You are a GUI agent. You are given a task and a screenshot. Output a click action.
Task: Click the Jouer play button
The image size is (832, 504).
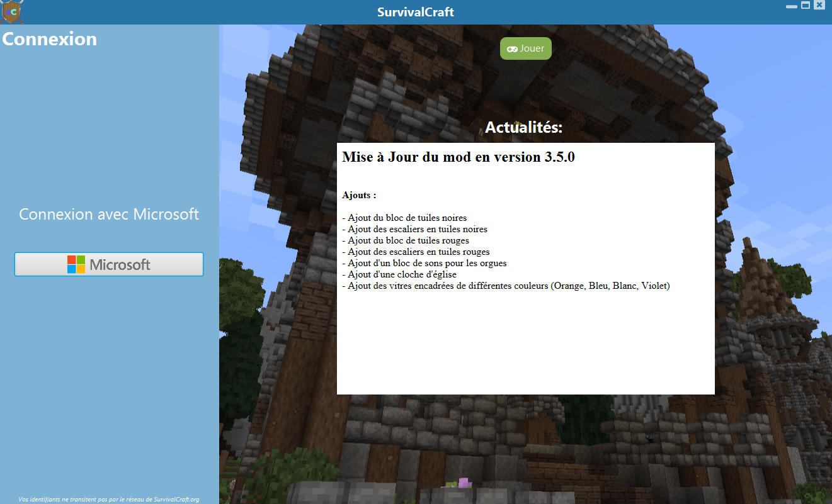pyautogui.click(x=526, y=48)
